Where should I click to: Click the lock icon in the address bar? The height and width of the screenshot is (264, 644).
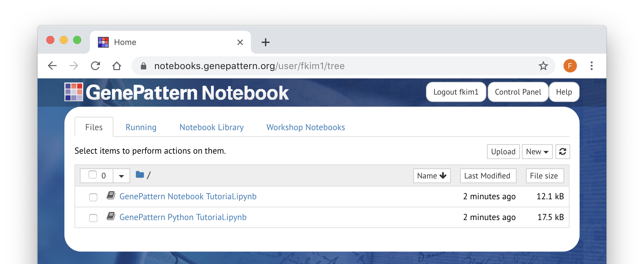(144, 66)
